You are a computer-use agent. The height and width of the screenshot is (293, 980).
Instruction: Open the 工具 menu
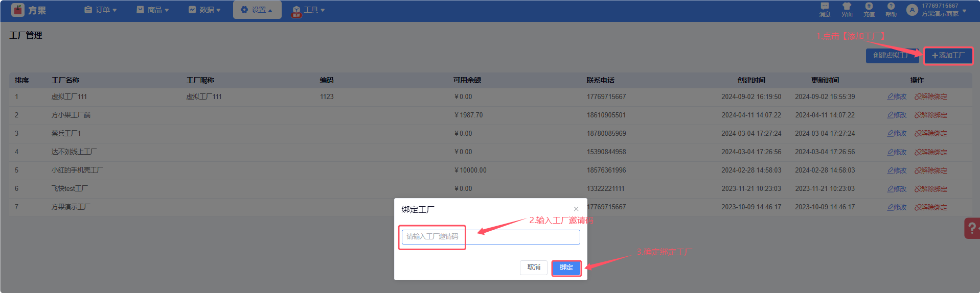click(x=309, y=10)
